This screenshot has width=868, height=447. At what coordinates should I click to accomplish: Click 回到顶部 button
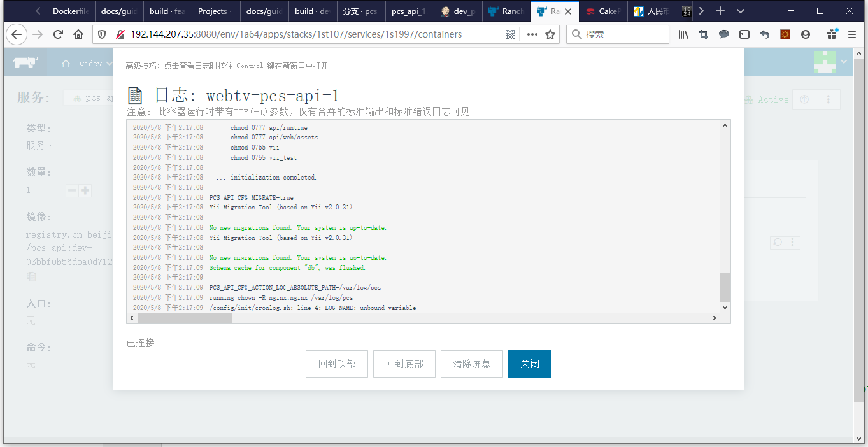pos(337,364)
